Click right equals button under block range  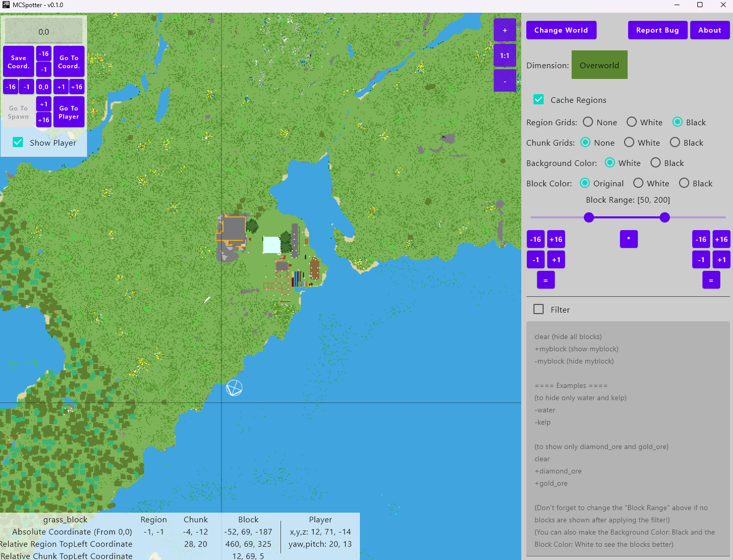[711, 280]
